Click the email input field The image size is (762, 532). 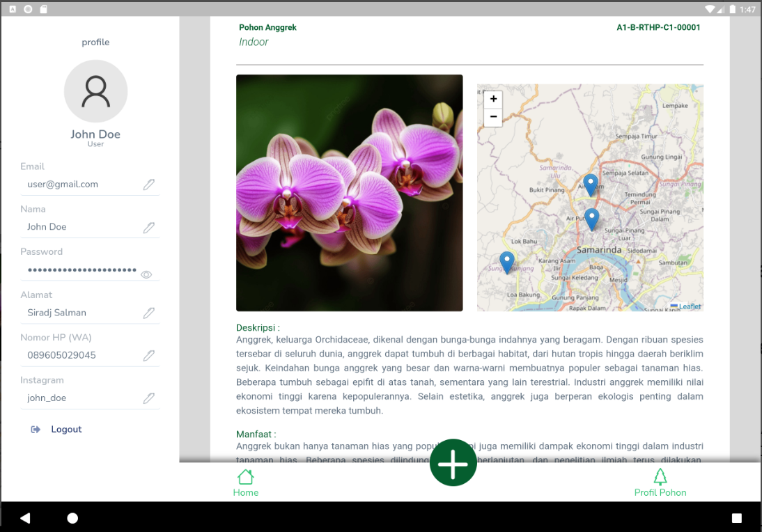(80, 185)
